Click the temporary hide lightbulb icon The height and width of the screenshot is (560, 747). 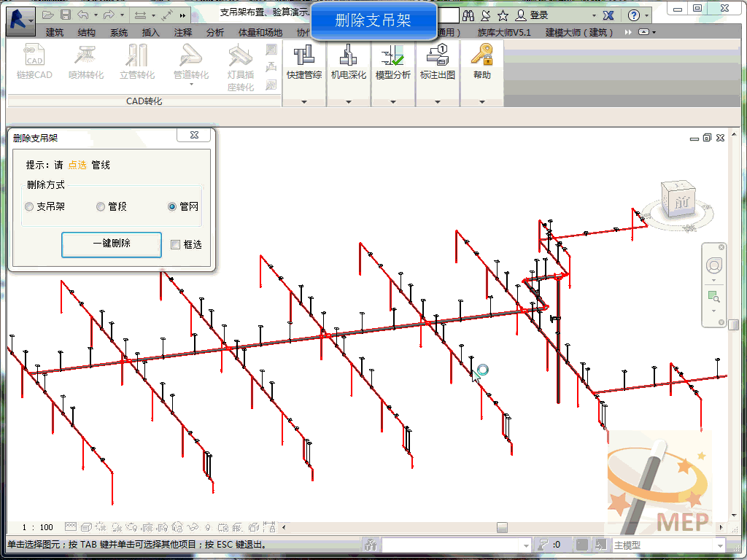click(208, 527)
